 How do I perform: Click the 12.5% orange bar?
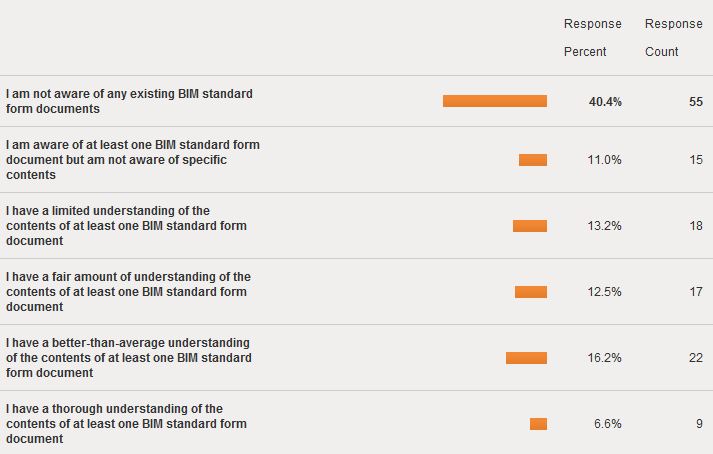[x=531, y=292]
